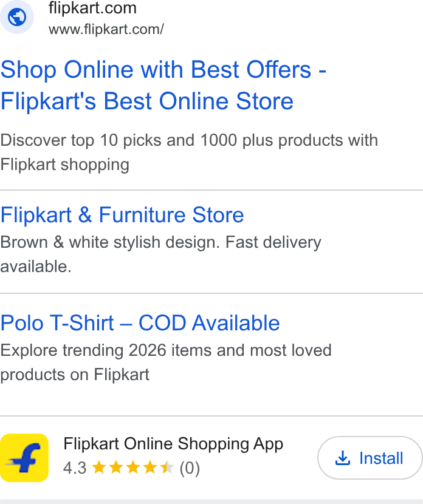Open the Flipkart & Furniture Store link

122,215
